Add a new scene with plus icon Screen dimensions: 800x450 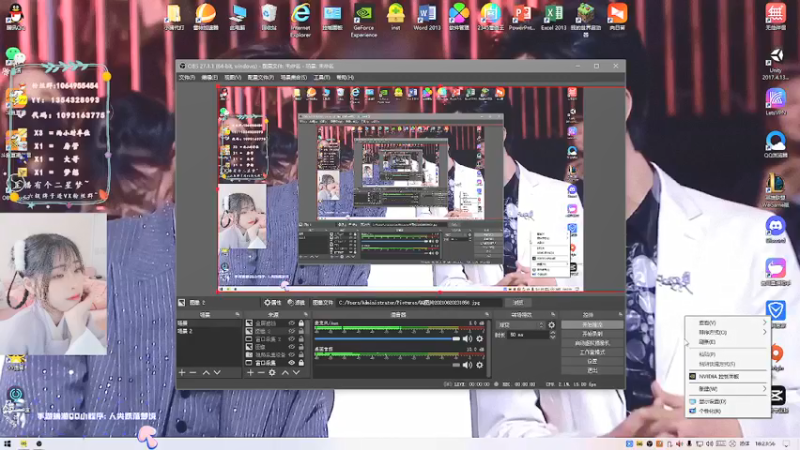coord(182,373)
